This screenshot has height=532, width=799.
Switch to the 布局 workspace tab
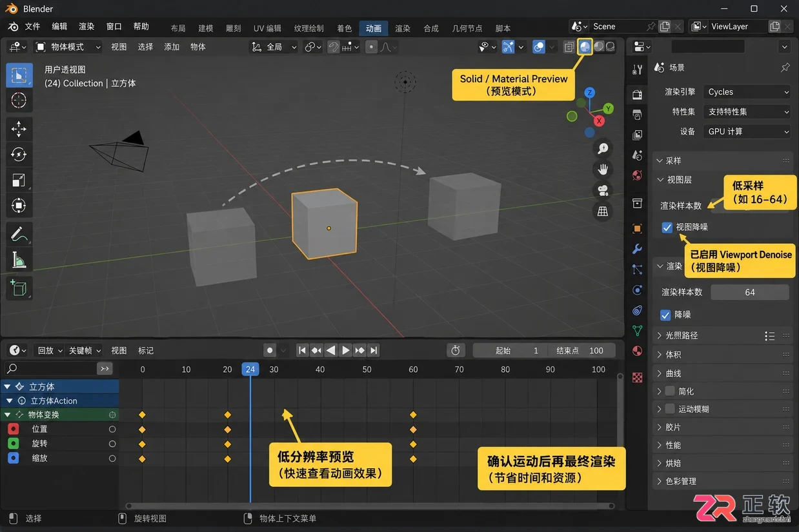(178, 28)
